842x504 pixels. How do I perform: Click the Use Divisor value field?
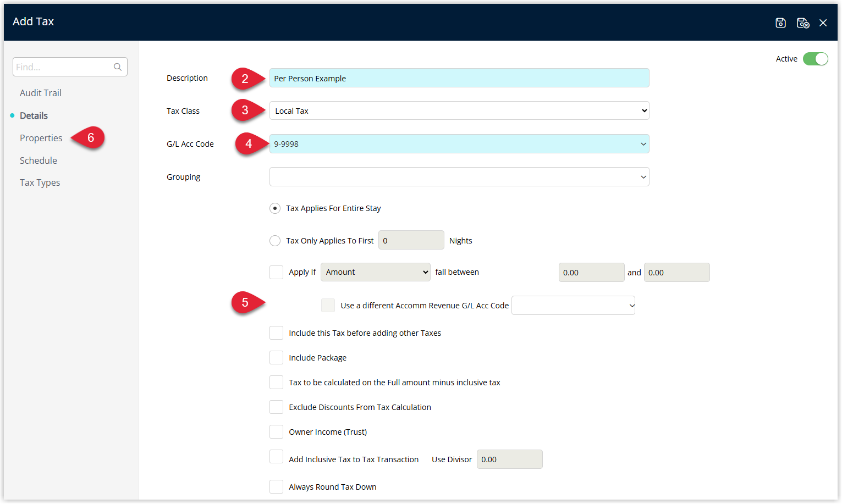(509, 459)
